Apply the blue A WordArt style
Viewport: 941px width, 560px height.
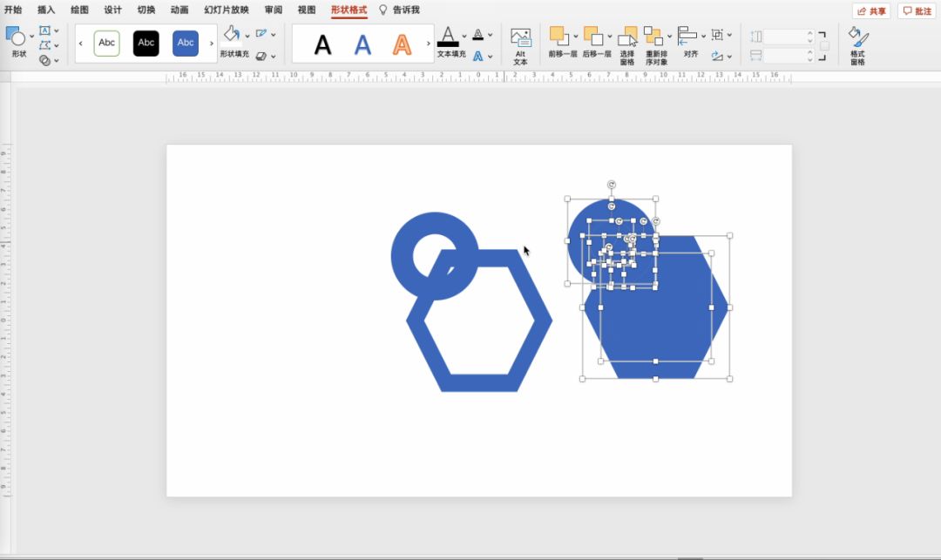[x=362, y=44]
